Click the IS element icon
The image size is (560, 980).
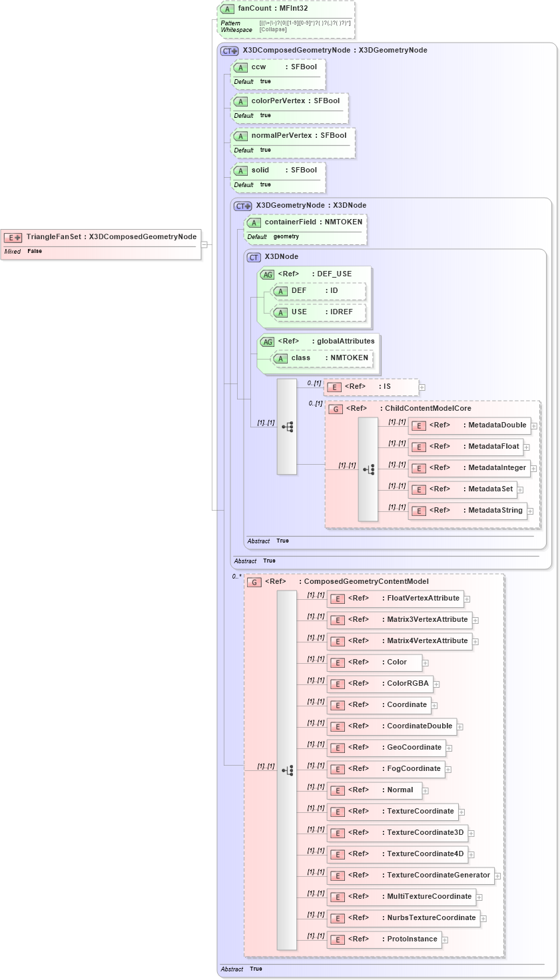(x=334, y=387)
